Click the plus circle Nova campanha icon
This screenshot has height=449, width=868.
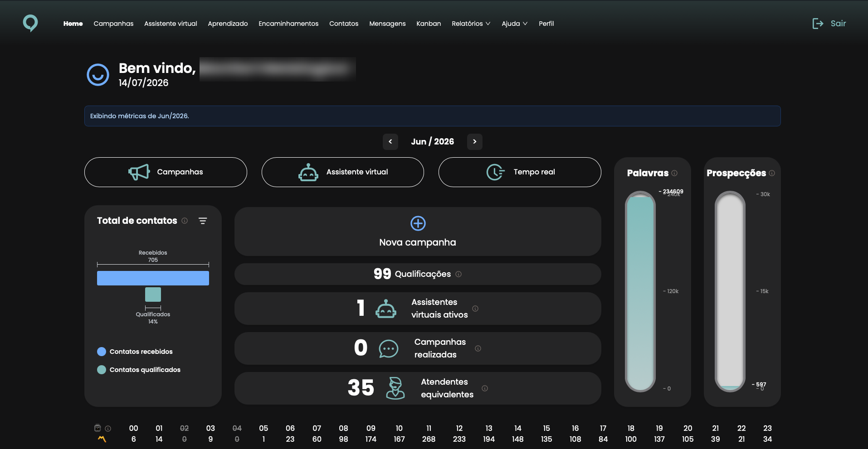418,223
